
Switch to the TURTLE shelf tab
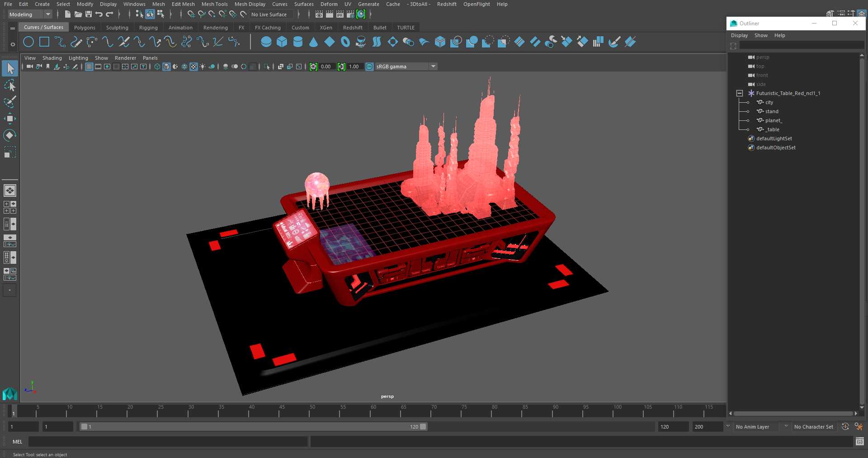(x=406, y=28)
